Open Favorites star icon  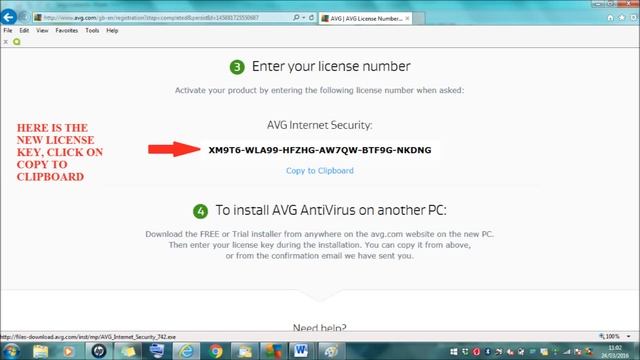point(622,18)
